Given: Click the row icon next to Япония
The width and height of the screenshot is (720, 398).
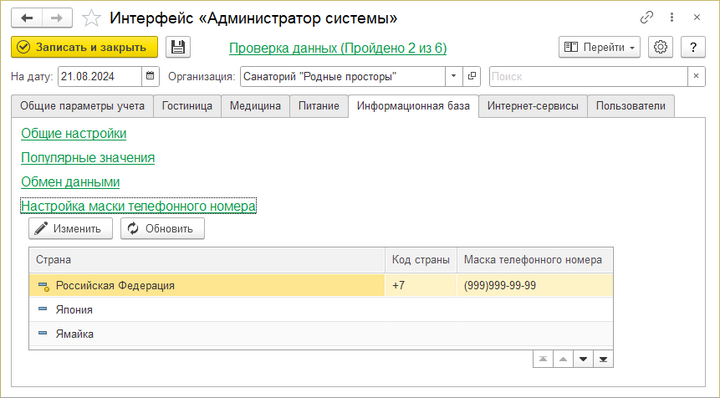Looking at the screenshot, I should (x=43, y=309).
